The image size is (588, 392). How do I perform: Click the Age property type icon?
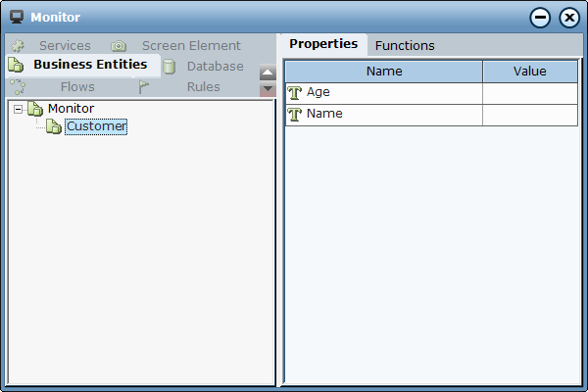tap(294, 93)
